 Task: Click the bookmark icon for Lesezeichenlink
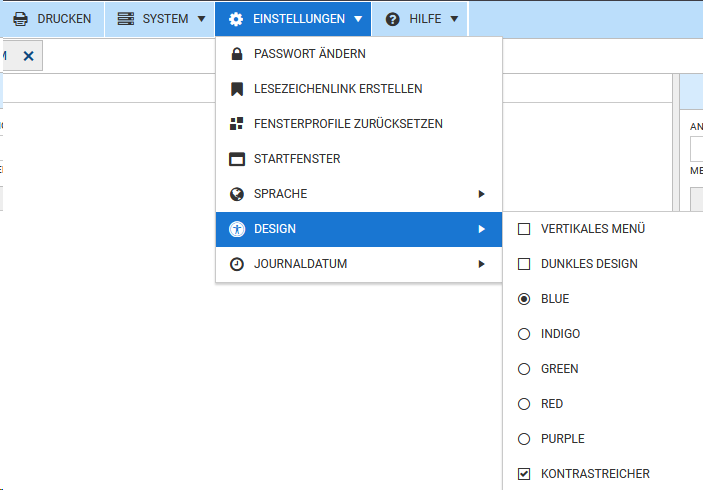tap(237, 89)
